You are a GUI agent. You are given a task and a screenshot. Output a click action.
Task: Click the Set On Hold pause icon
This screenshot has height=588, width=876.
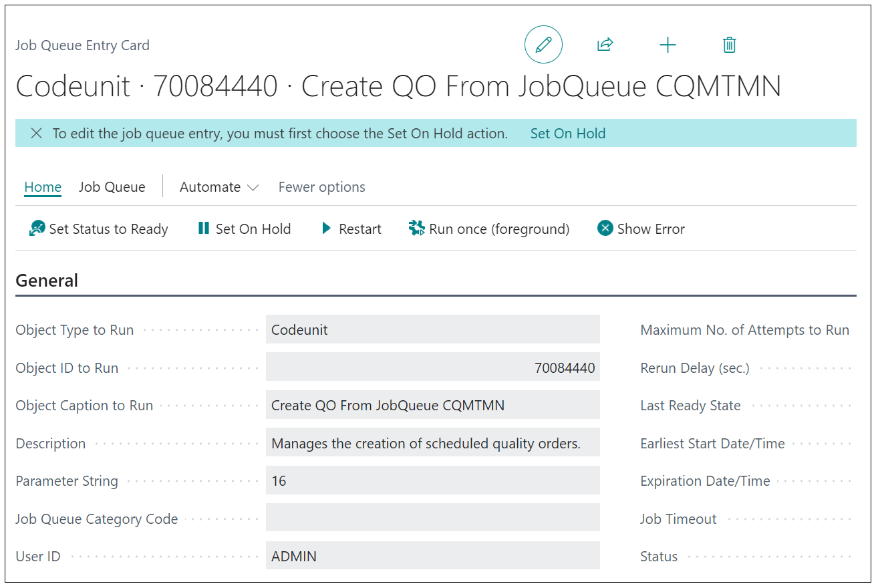pos(203,228)
